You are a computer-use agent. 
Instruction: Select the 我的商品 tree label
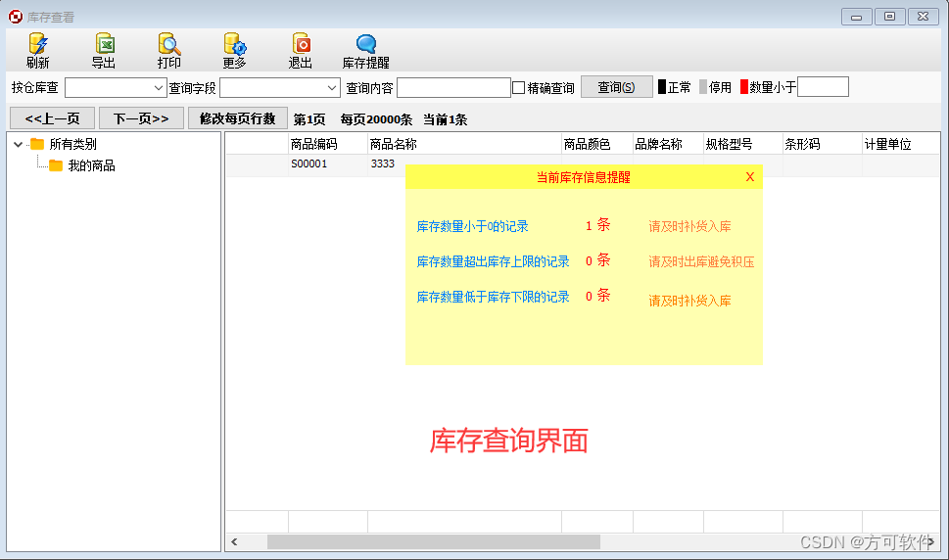(x=92, y=165)
